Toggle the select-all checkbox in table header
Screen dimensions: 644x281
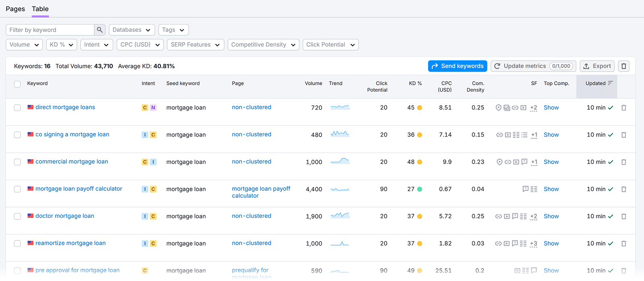tap(17, 84)
